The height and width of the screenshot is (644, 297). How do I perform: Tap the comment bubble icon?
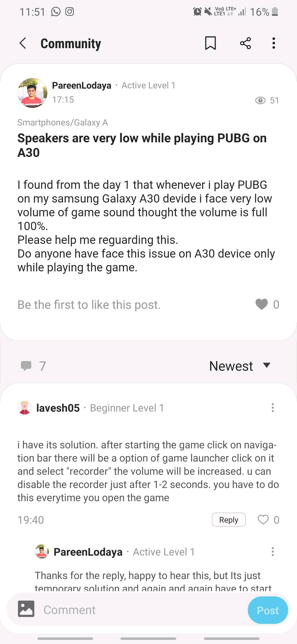click(x=26, y=366)
